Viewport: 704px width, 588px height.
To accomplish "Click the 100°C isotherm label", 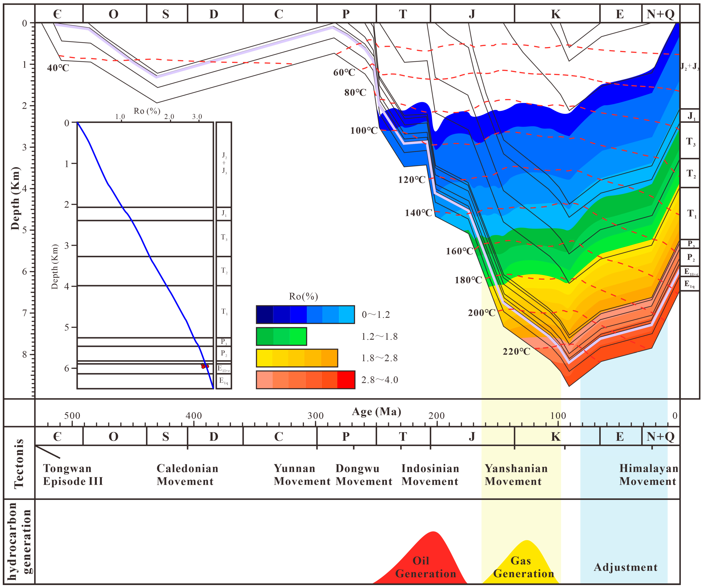I will (364, 131).
